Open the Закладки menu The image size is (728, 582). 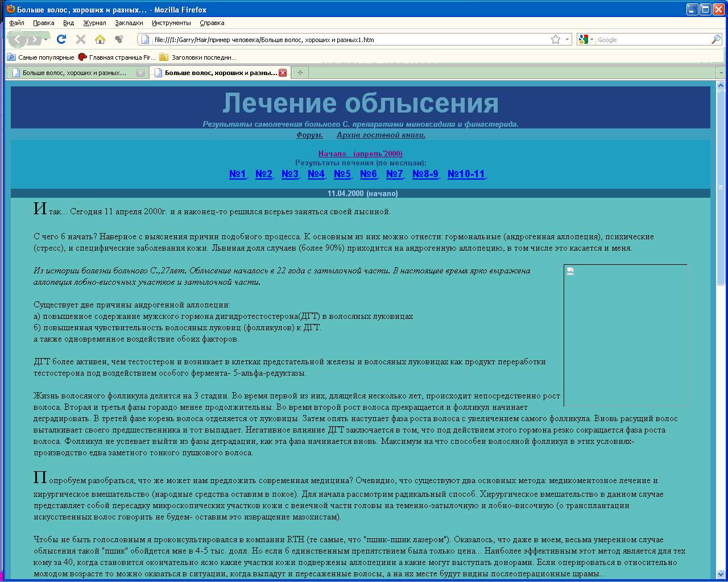click(x=129, y=23)
